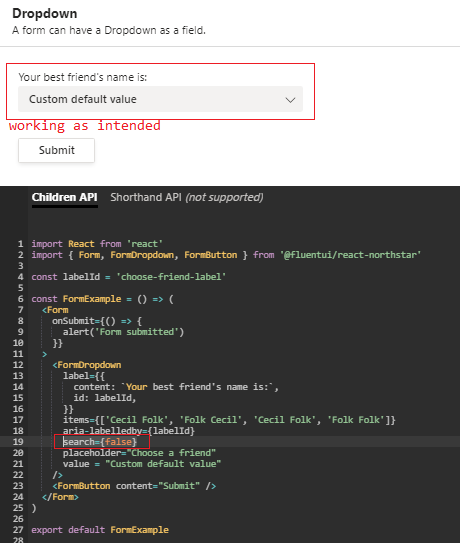Image resolution: width=460 pixels, height=543 pixels.
Task: Click line number 27 in the gutter
Action: pyautogui.click(x=18, y=530)
